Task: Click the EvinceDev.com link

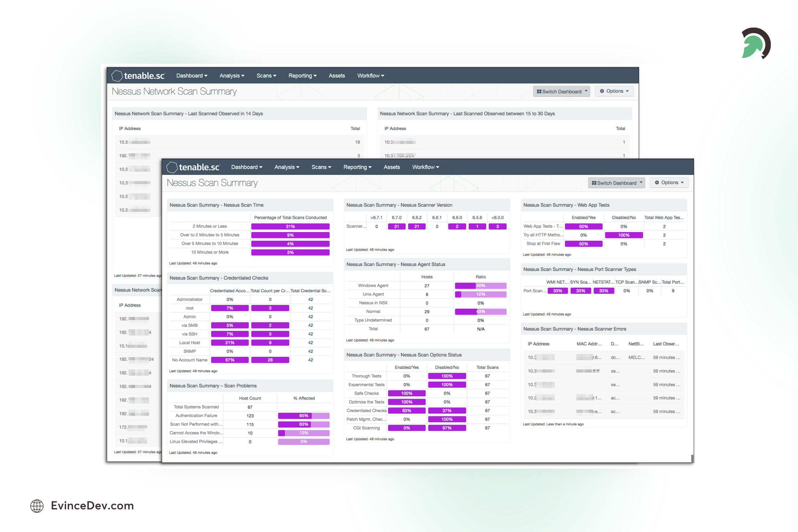Action: click(x=92, y=505)
